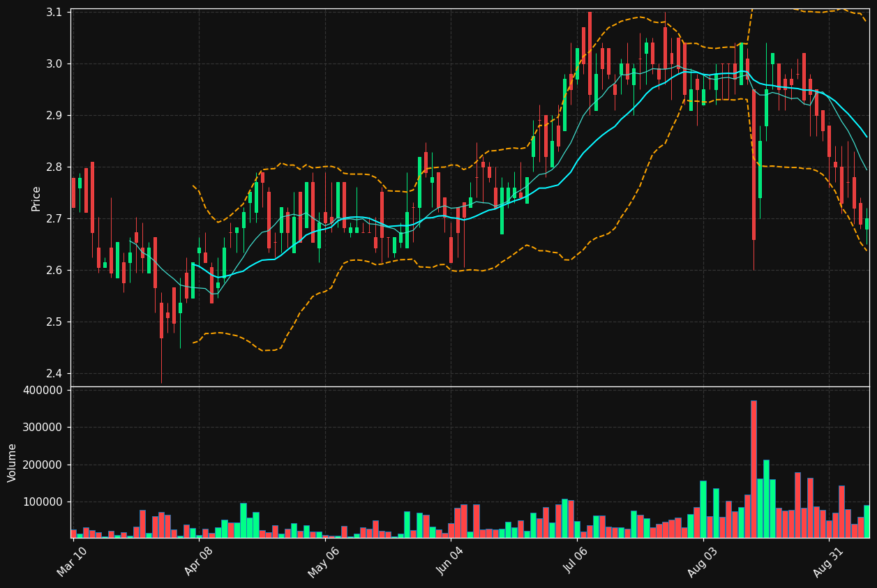The image size is (877, 588).
Task: Click the Jun 04 date label
Action: (x=451, y=561)
